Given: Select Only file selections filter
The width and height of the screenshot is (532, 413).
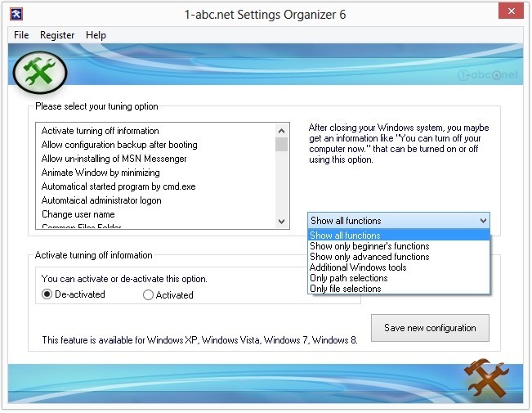Looking at the screenshot, I should pos(345,289).
